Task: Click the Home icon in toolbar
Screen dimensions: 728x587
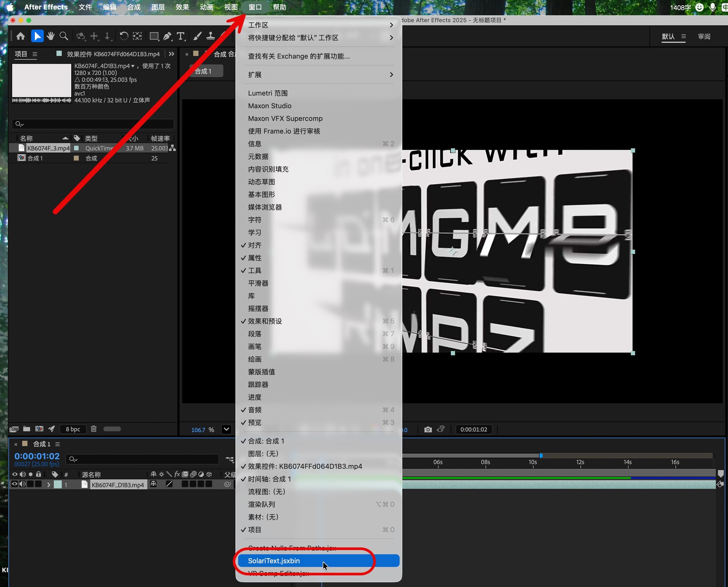Action: pos(21,36)
